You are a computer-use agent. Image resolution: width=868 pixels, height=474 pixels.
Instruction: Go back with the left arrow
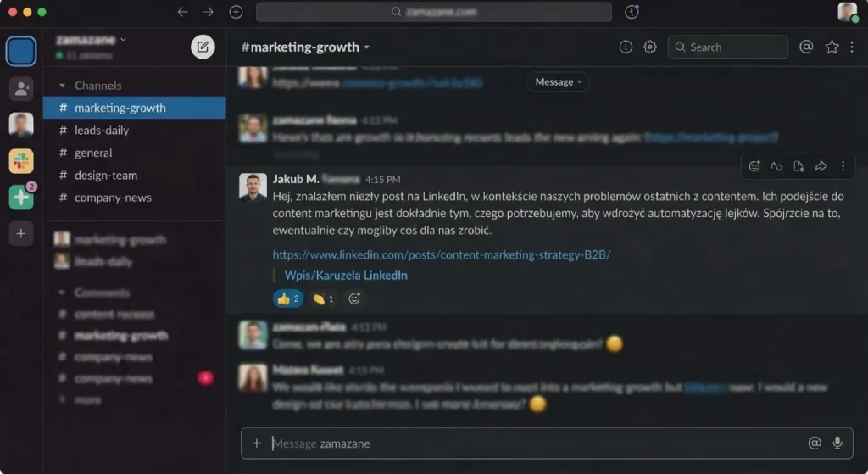[x=183, y=12]
